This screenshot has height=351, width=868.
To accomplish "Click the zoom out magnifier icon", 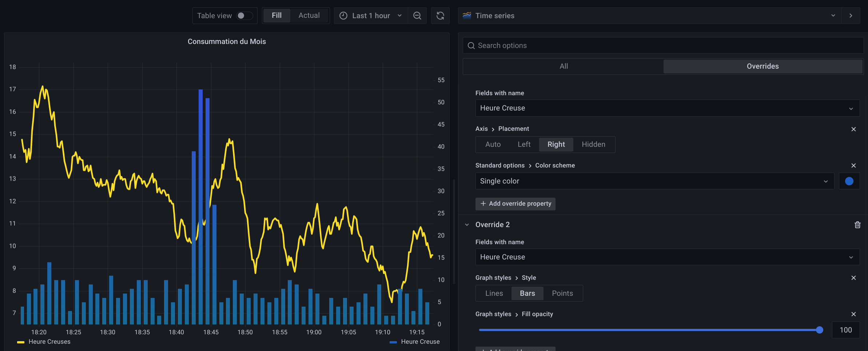I will coord(417,16).
